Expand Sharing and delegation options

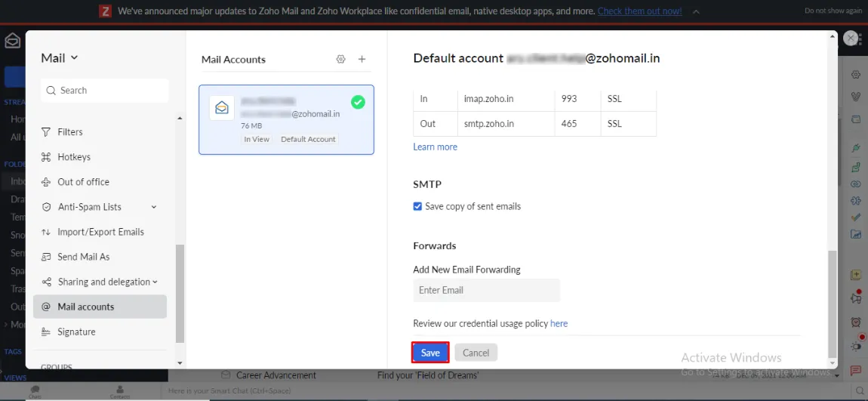point(155,282)
